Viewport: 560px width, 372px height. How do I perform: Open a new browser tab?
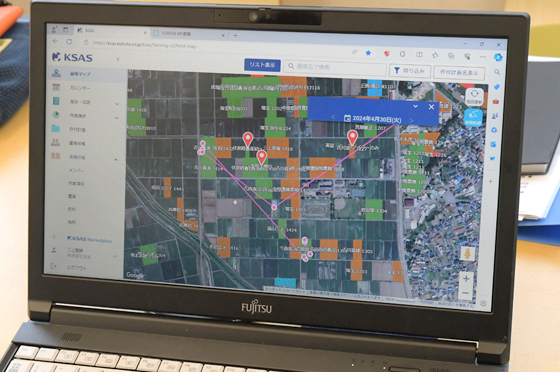tap(235, 35)
